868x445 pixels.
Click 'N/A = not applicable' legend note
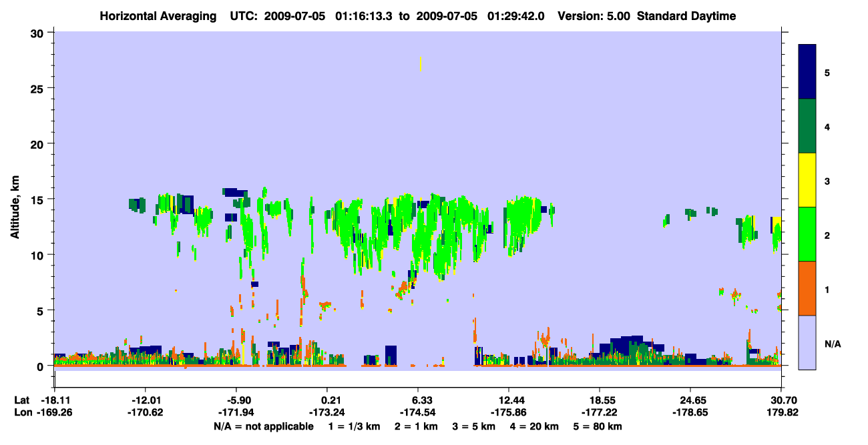coord(263,426)
